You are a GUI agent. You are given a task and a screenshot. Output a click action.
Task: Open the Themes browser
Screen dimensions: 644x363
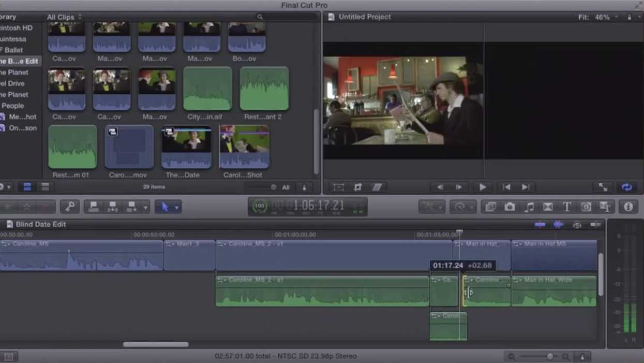[605, 207]
